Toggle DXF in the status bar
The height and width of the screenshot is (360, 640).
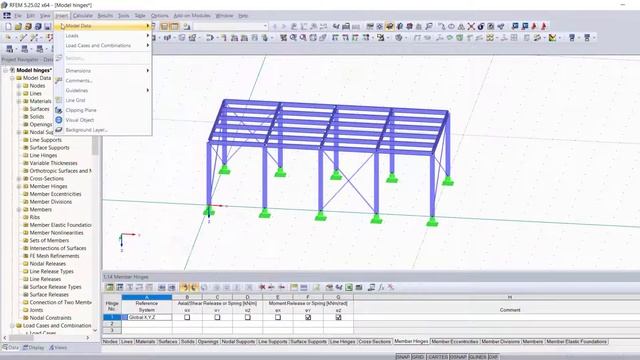click(493, 357)
